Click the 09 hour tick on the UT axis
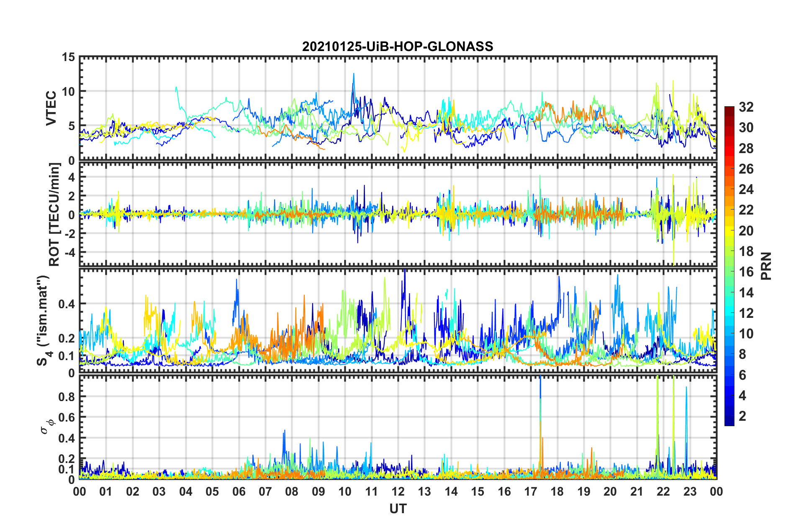 point(318,491)
